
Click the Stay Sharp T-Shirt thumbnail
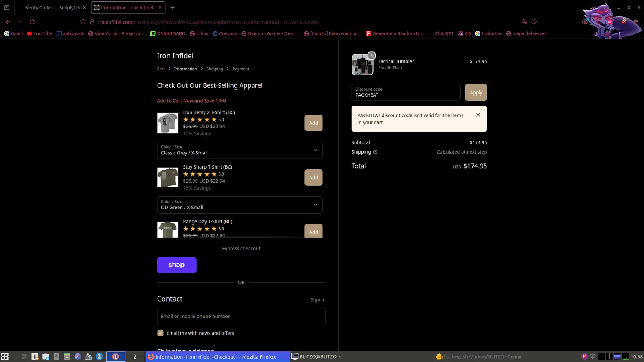point(167,178)
